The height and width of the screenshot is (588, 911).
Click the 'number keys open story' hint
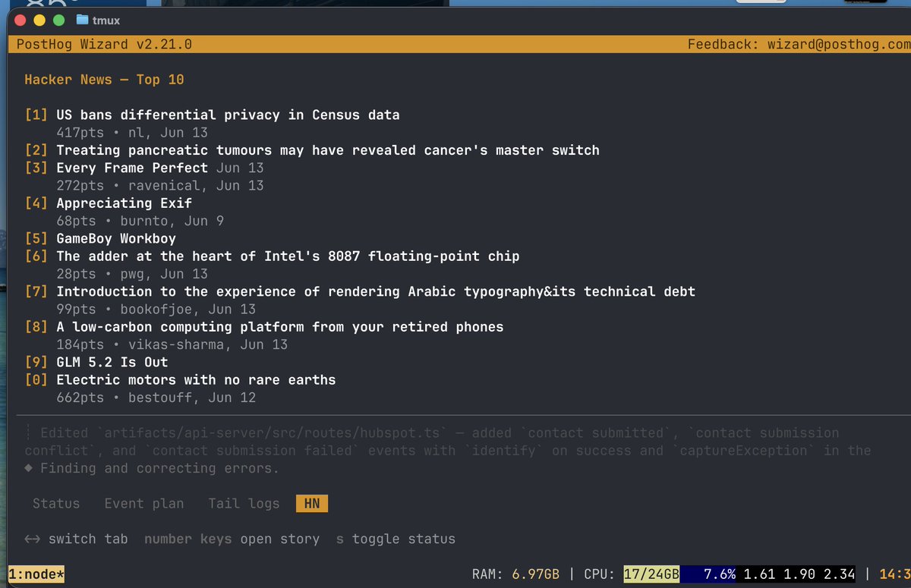[x=232, y=539]
